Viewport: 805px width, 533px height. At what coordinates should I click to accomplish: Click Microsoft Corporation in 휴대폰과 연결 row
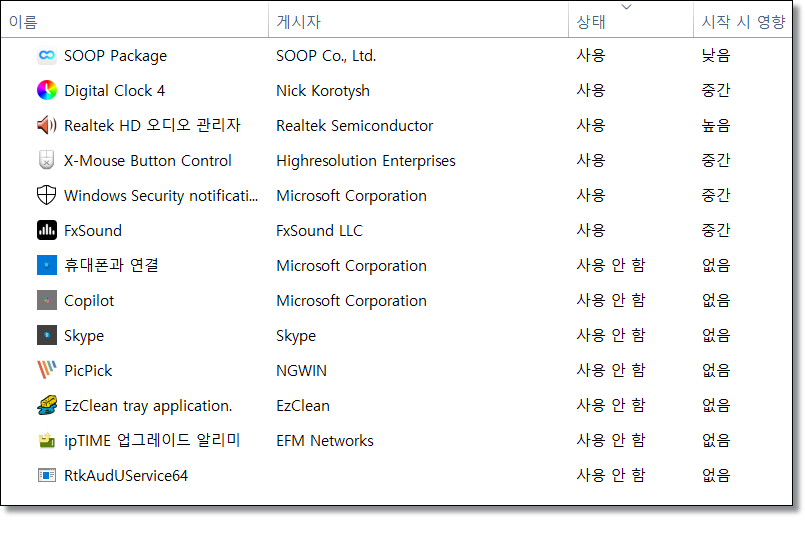(x=352, y=265)
